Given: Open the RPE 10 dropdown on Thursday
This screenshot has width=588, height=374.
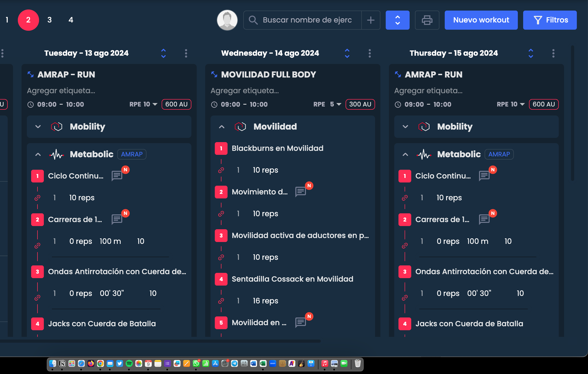Looking at the screenshot, I should point(510,104).
